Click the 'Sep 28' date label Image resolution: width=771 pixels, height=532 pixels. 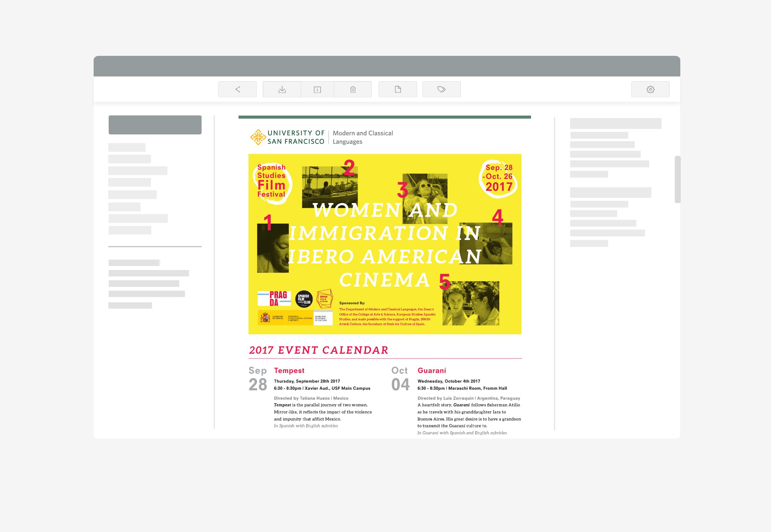pos(258,379)
